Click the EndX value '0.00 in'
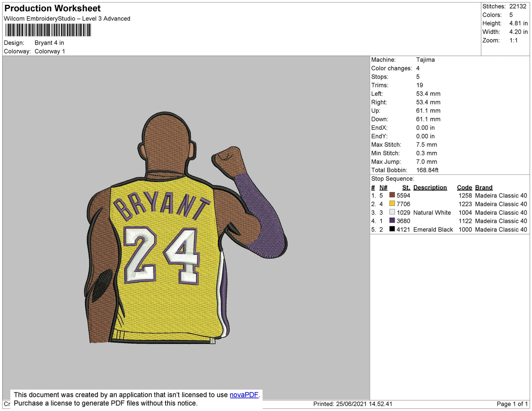Image resolution: width=532 pixels, height=411 pixels. click(425, 128)
